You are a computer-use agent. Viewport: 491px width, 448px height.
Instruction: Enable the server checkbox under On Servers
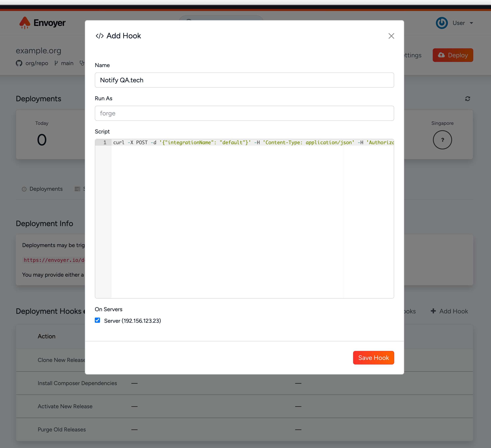pos(97,320)
